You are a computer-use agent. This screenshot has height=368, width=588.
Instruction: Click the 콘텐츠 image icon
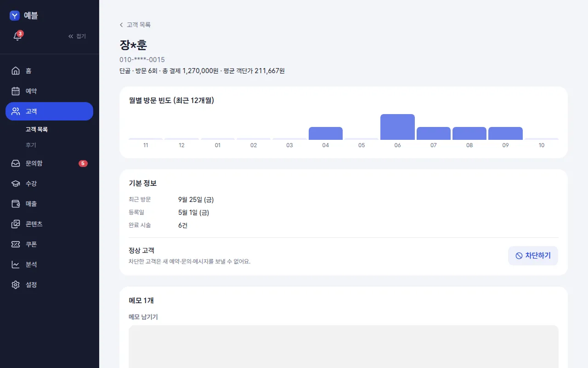(16, 224)
